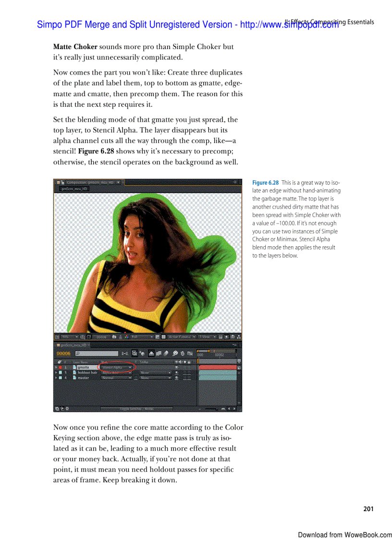This screenshot has width=392, height=540.
Task: Open the Stencil Alpha blend mode dropdown
Action: (115, 367)
